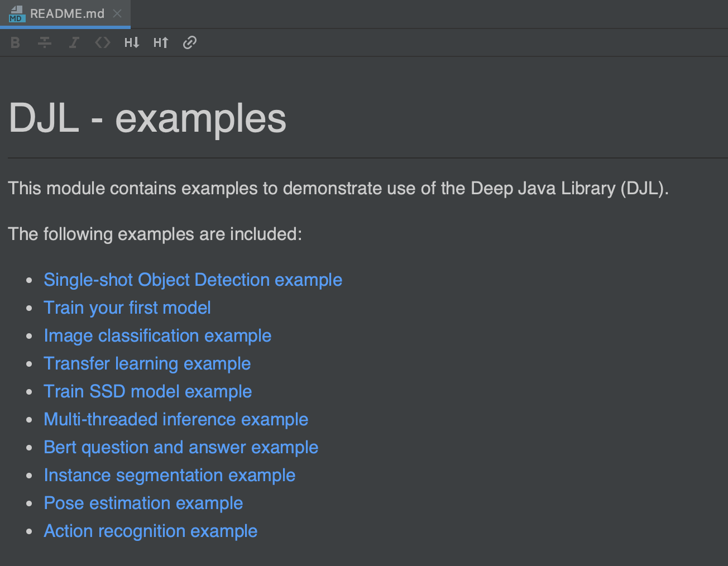Open the Instance segmentation example link
This screenshot has height=566, width=728.
click(x=169, y=475)
